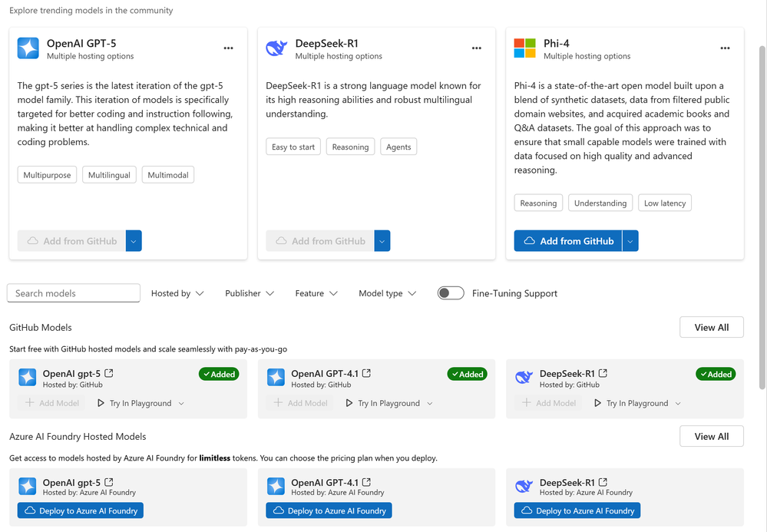Open external link for GitHub-hosted DeepSeek-R1
Image resolution: width=767 pixels, height=532 pixels.
603,373
